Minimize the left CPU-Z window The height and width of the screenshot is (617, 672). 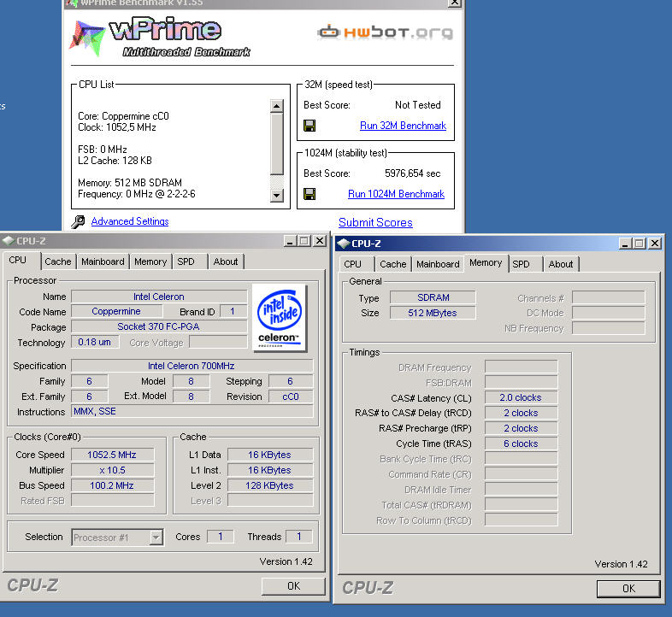[x=290, y=241]
